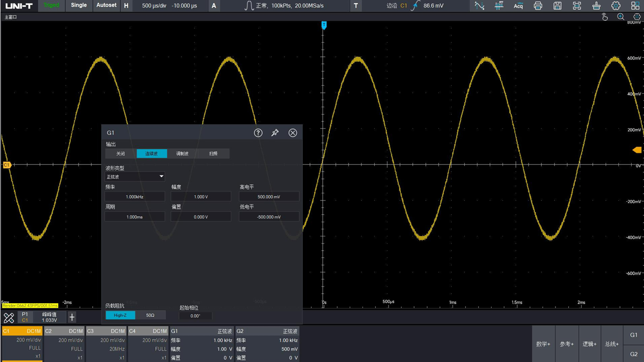Open the cursor measurement tool icon
Viewport: 644px width, 362px height.
tap(479, 6)
